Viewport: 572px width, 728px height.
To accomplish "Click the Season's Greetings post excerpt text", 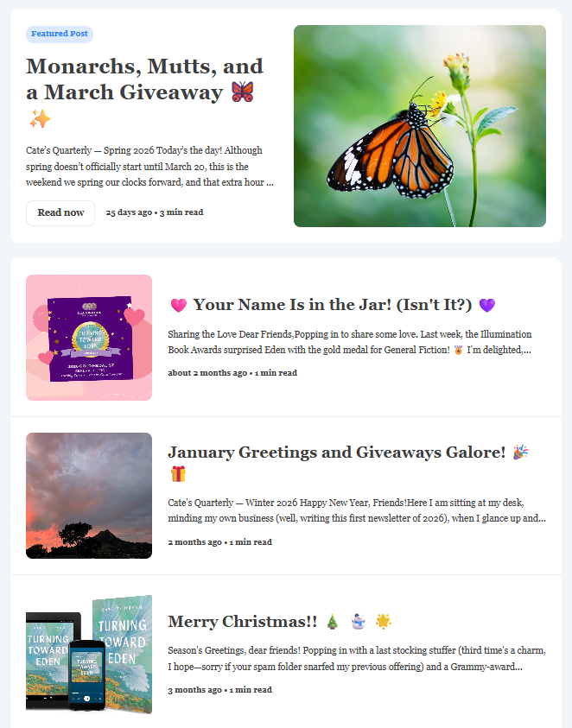I will tap(357, 658).
